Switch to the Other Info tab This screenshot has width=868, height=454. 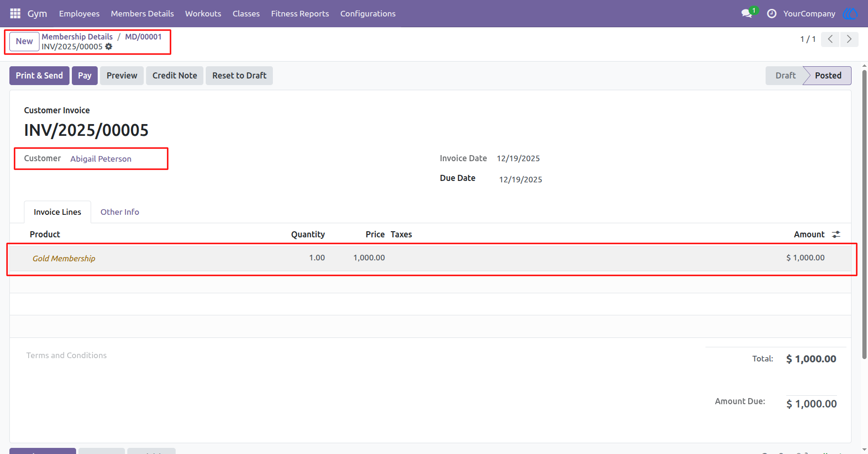pos(120,212)
